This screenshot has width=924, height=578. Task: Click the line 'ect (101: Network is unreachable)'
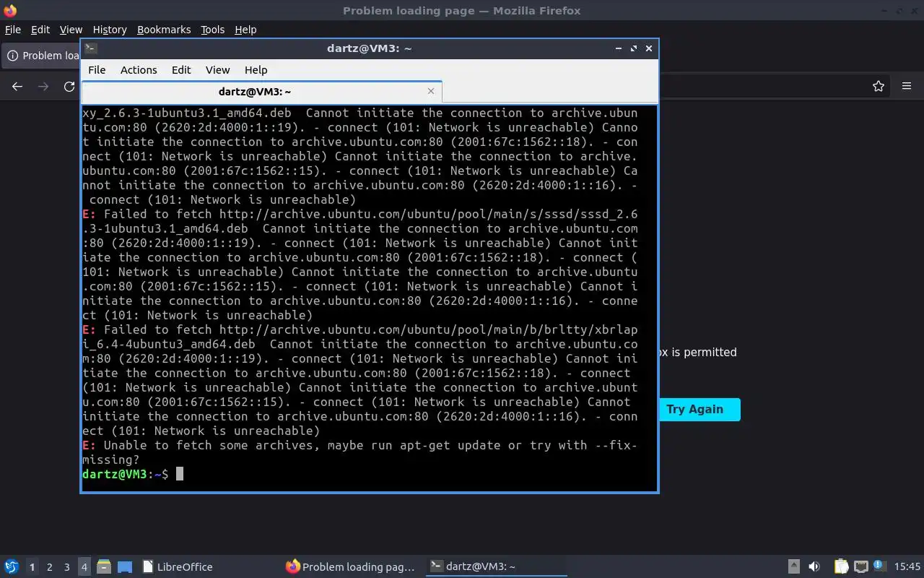click(201, 431)
